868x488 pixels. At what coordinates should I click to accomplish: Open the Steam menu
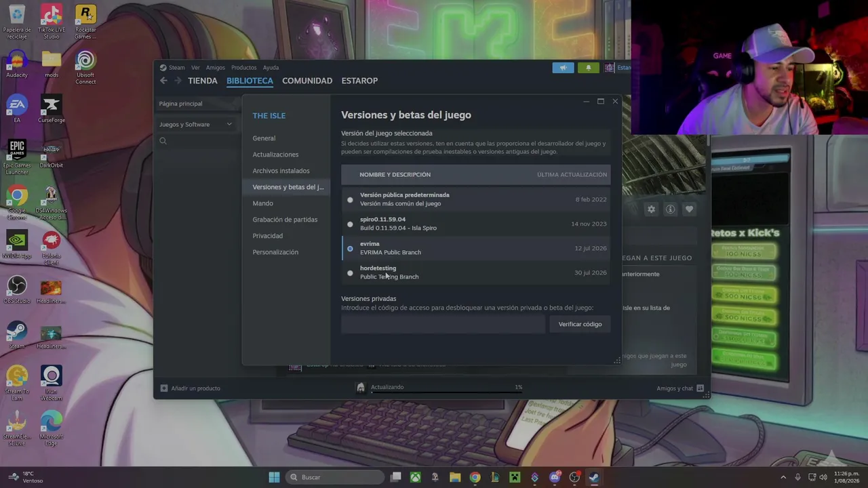click(176, 68)
